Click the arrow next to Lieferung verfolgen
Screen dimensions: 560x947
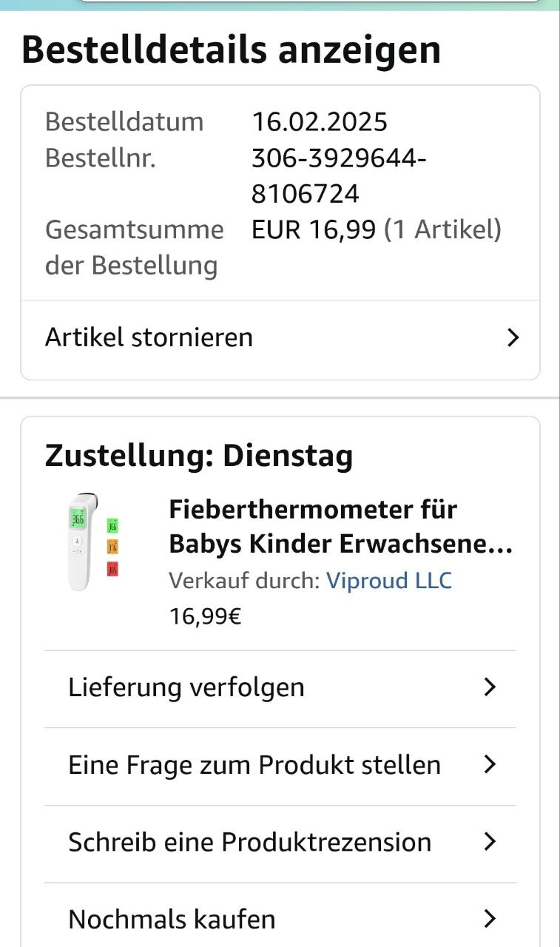(489, 687)
